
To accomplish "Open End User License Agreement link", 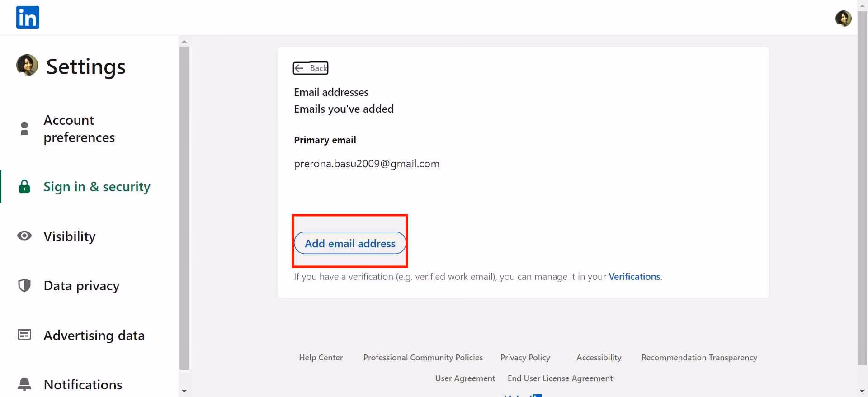I will pyautogui.click(x=560, y=378).
